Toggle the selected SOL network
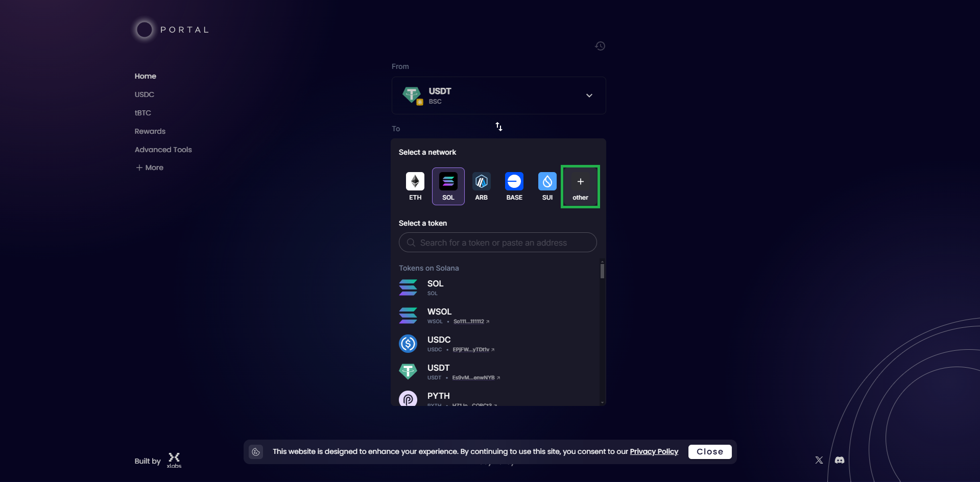 click(x=448, y=186)
